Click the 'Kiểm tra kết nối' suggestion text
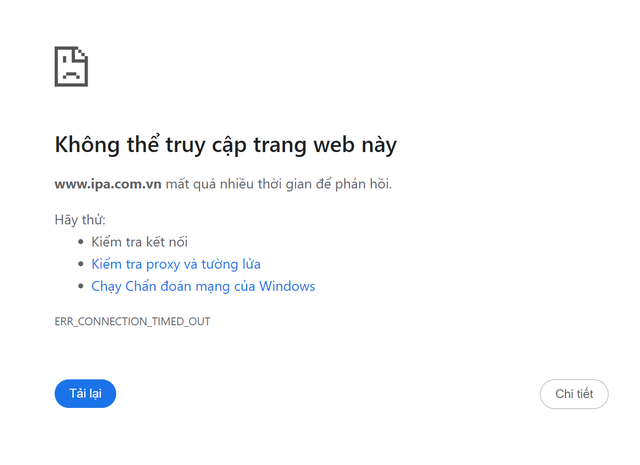Viewport: 640px width, 465px height. 139,242
